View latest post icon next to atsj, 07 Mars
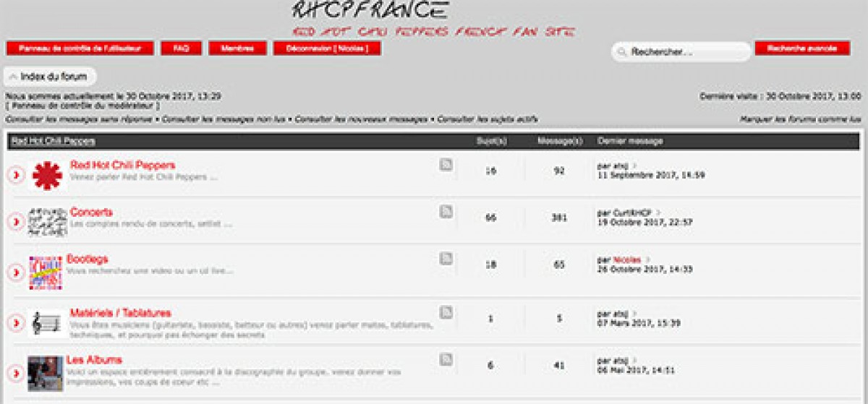Screen dimensions: 868x404 coord(633,314)
